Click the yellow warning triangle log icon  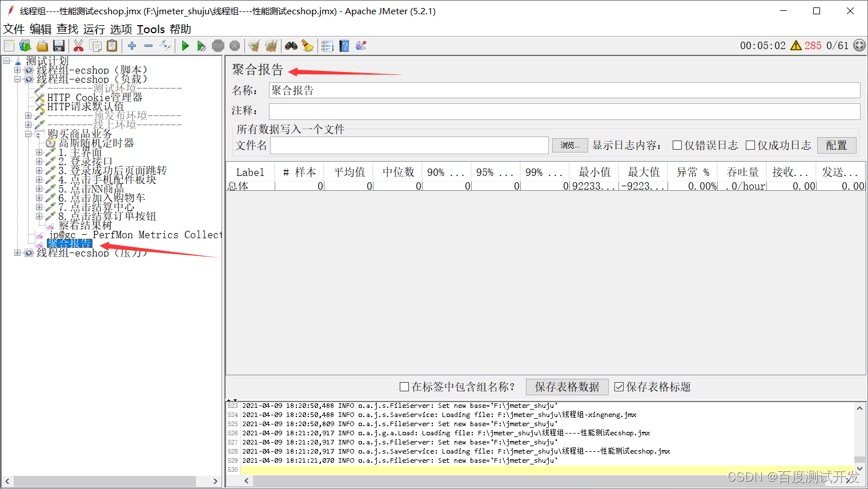(796, 46)
